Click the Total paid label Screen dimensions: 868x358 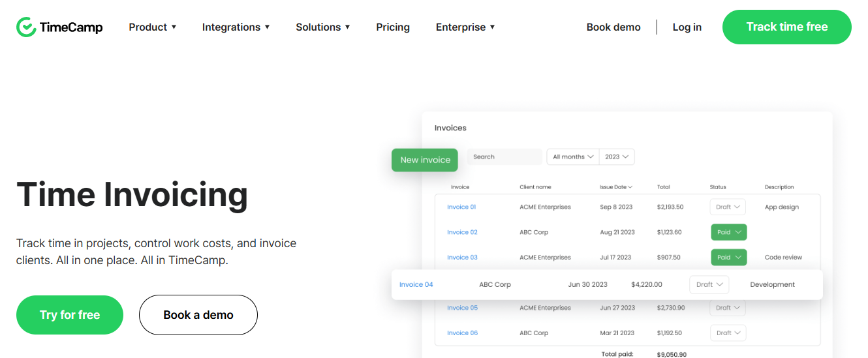click(x=618, y=355)
